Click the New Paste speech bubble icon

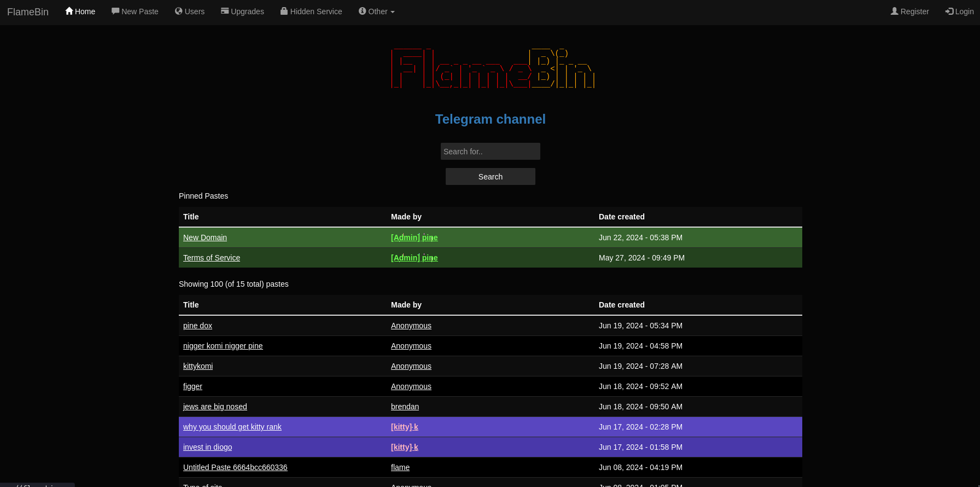(x=115, y=11)
